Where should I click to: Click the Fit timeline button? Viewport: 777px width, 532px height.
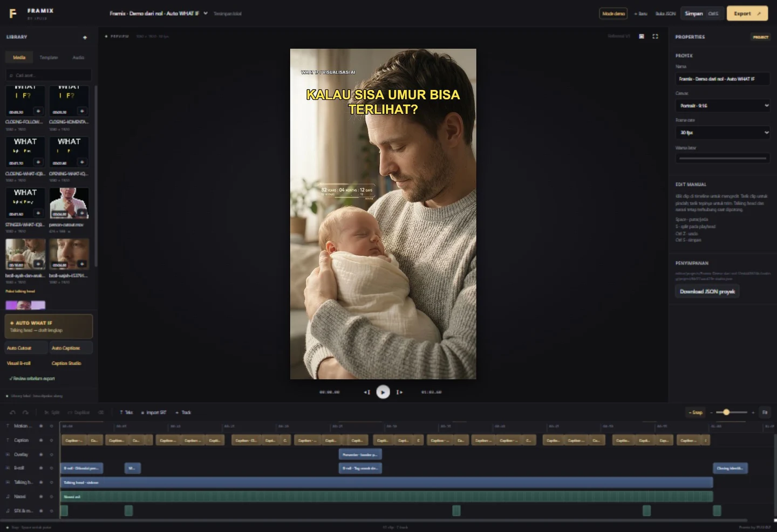(x=765, y=412)
